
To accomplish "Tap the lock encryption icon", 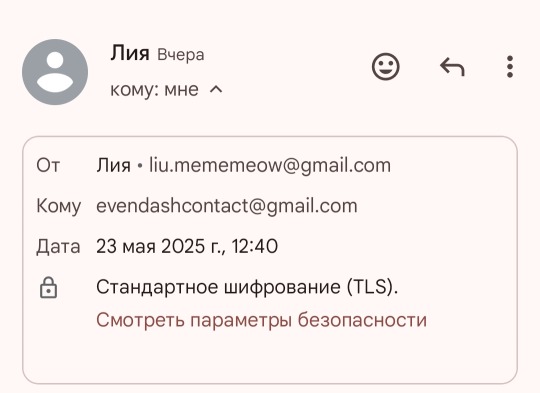I will [x=49, y=287].
